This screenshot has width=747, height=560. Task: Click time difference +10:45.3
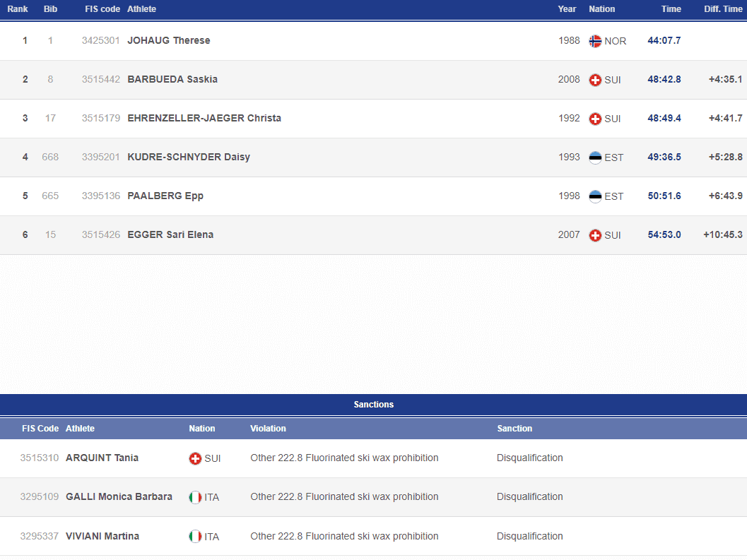tap(723, 234)
